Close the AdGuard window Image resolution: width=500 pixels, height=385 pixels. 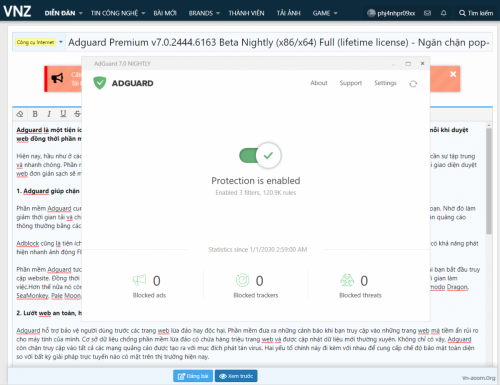[x=422, y=63]
